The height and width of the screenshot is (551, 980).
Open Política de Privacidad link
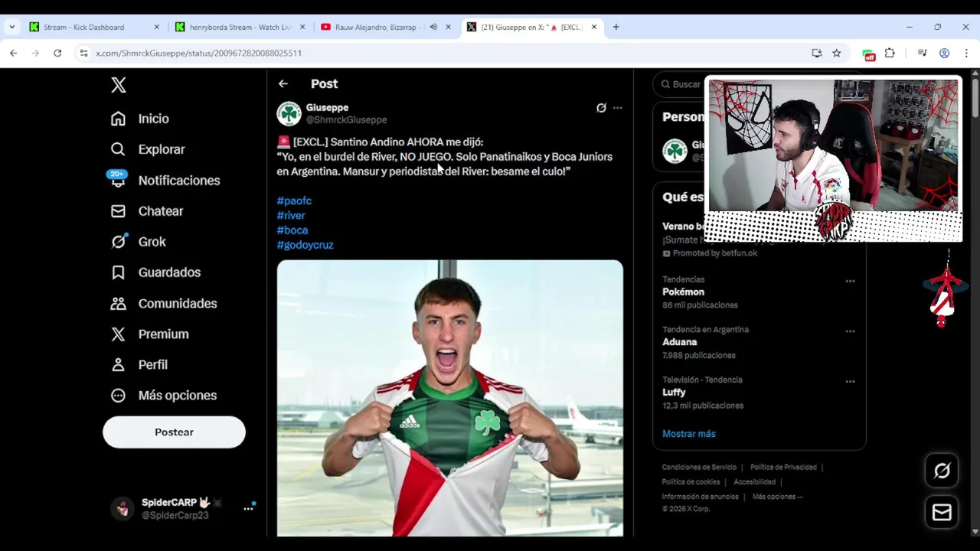point(783,468)
